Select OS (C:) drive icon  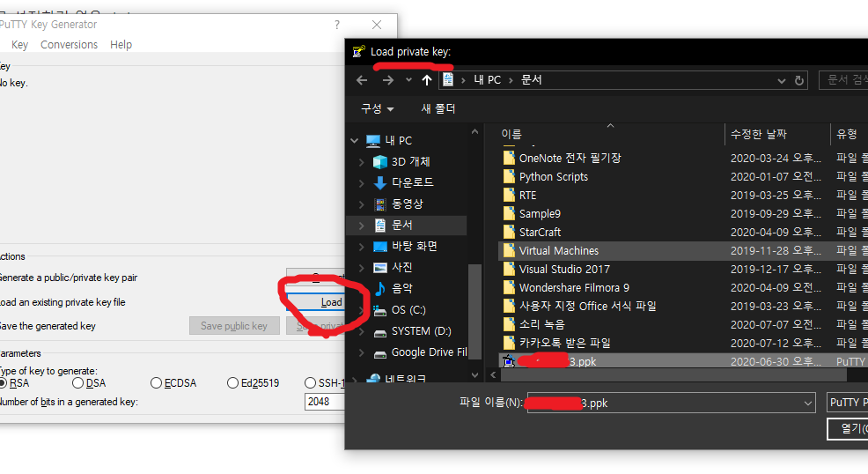pos(379,310)
